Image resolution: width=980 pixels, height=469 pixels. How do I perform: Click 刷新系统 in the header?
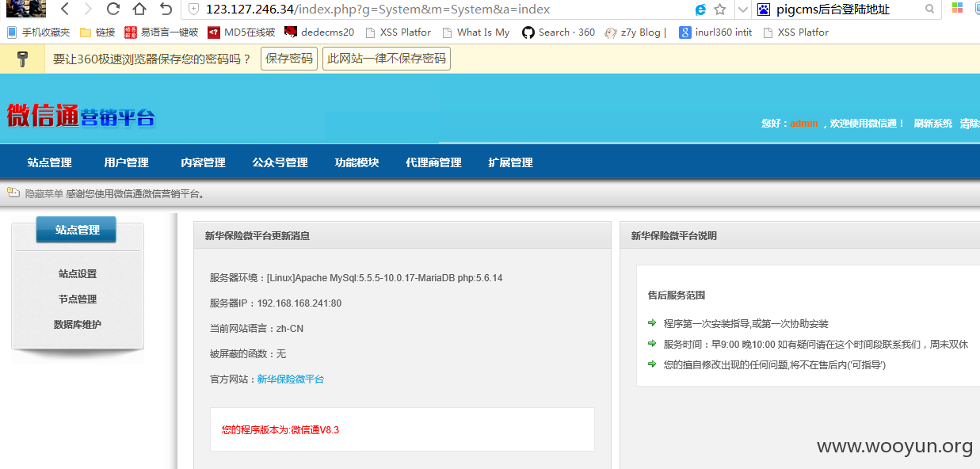pos(933,124)
